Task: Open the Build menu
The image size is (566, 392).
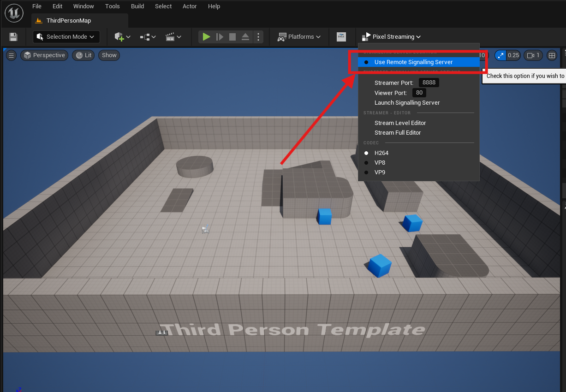Action: (x=137, y=6)
